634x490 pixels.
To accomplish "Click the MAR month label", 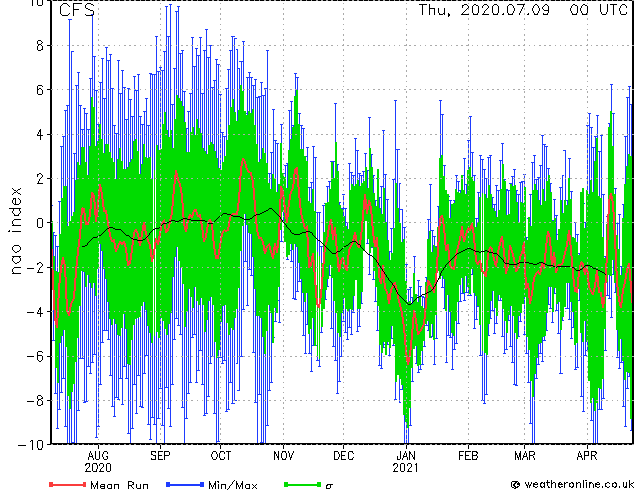I will coord(525,456).
